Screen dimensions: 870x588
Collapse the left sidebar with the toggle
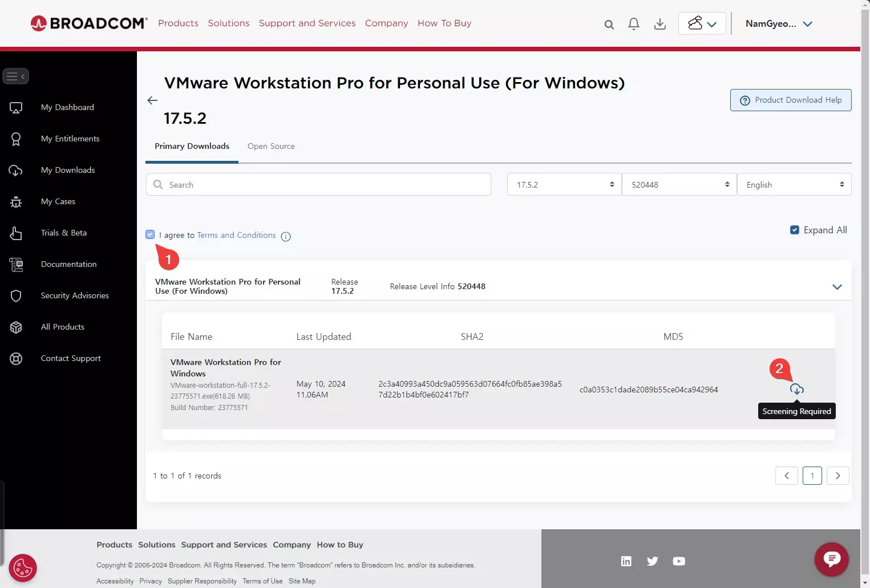point(15,76)
